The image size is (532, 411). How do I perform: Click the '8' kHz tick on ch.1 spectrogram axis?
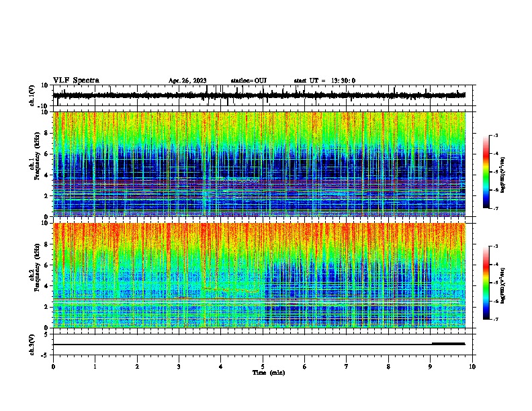point(47,133)
